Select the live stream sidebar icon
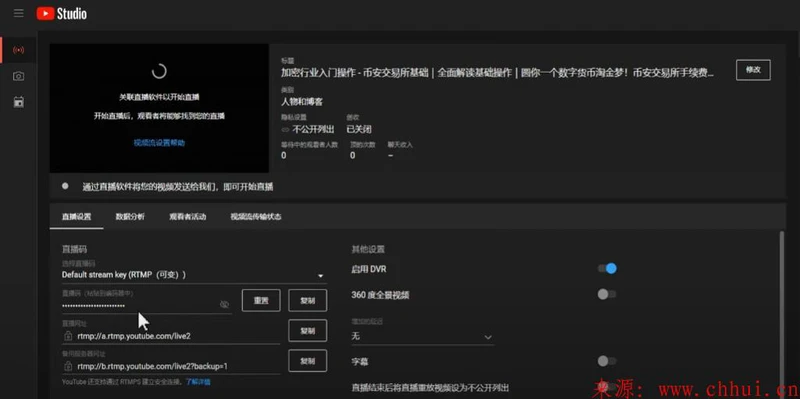This screenshot has height=399, width=800. [18, 50]
